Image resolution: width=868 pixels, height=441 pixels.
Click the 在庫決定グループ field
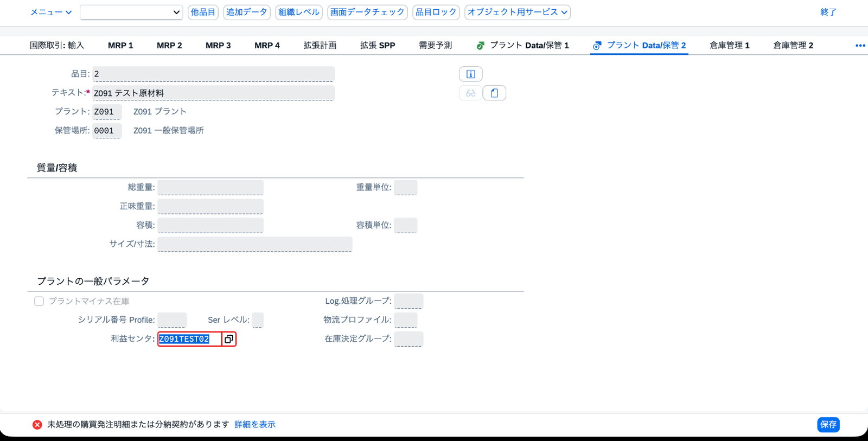409,339
